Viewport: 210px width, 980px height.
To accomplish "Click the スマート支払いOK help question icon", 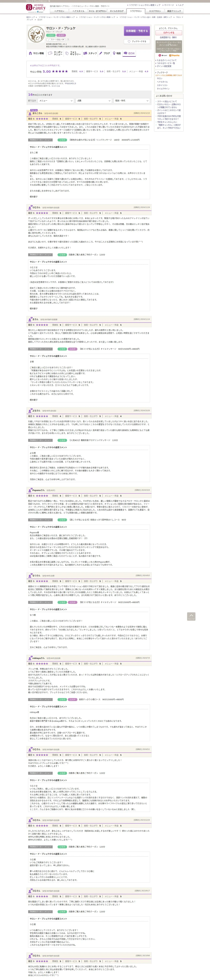I will 68,40.
